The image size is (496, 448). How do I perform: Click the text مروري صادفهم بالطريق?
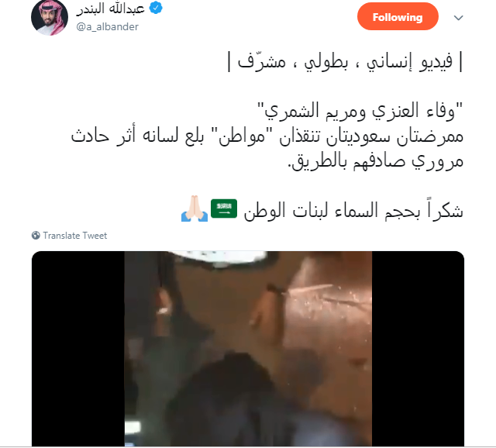[x=375, y=161]
